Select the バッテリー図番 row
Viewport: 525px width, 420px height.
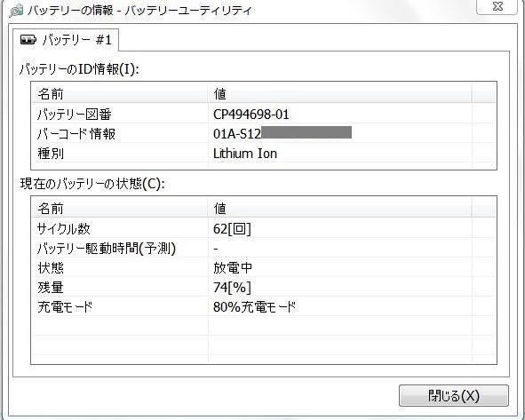tap(264, 115)
